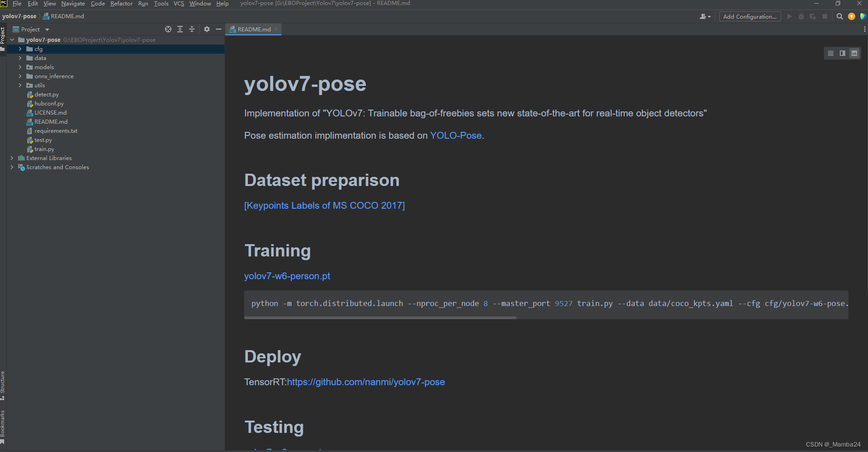Click the disabled Run arrow icon in toolbar
This screenshot has height=452, width=868.
click(x=789, y=16)
